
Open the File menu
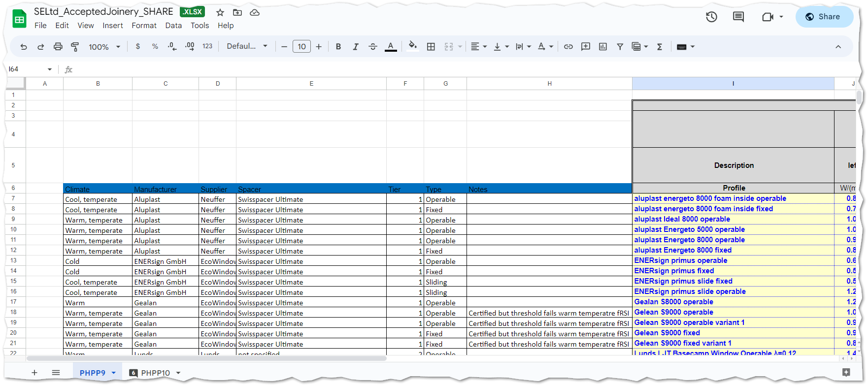point(40,26)
